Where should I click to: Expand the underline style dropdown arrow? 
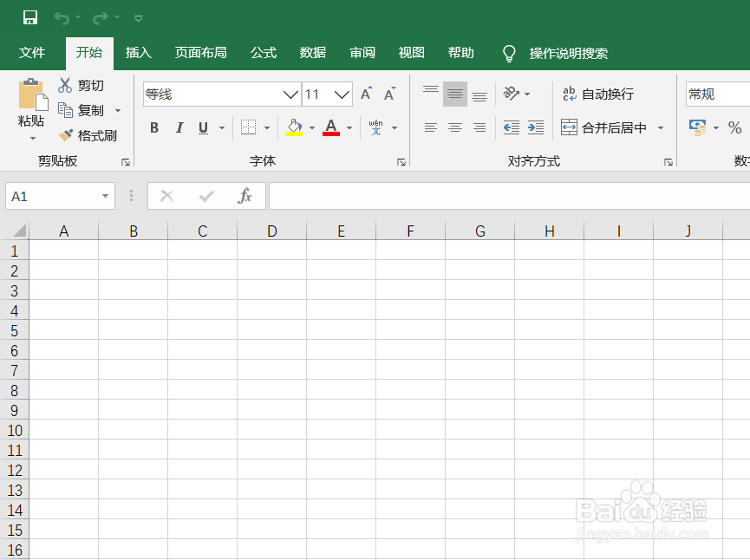[x=222, y=128]
